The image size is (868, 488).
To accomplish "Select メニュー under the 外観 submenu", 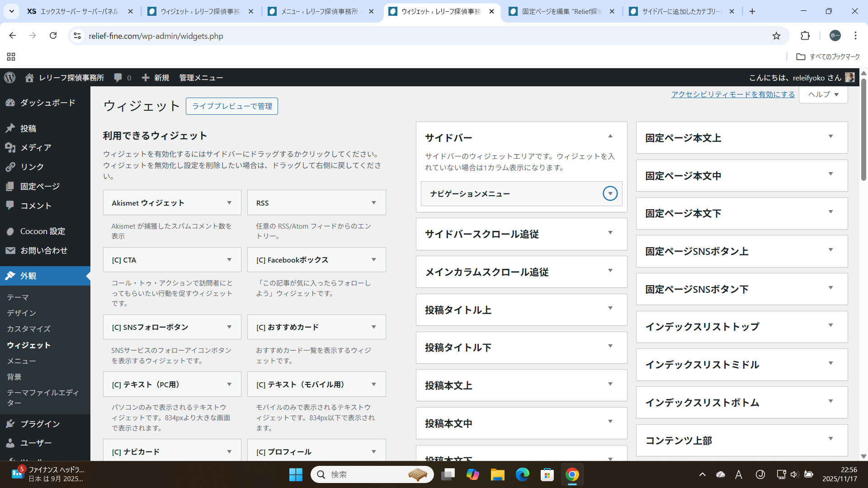I will click(21, 361).
